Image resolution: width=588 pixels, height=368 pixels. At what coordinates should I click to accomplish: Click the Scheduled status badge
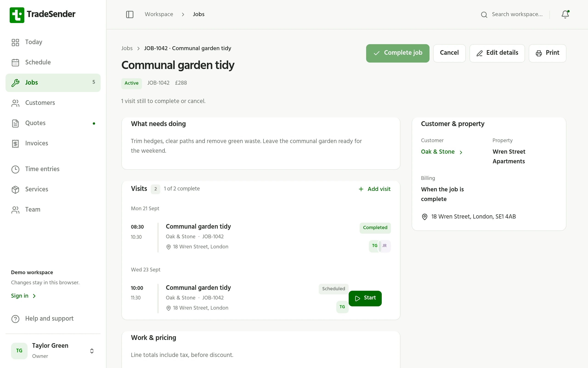pyautogui.click(x=333, y=289)
